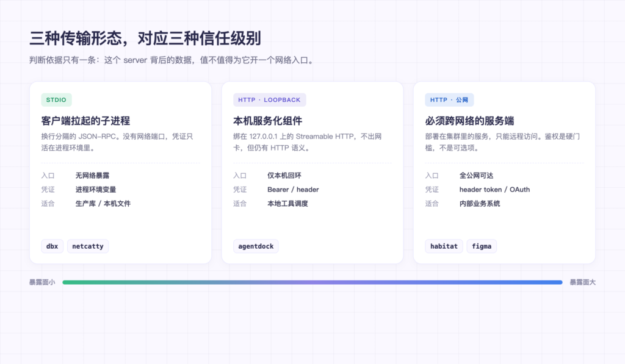Select the figma tag chip

coord(482,246)
